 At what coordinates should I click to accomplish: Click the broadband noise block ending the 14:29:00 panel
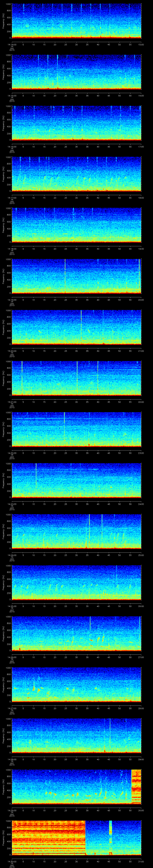click(136, 786)
